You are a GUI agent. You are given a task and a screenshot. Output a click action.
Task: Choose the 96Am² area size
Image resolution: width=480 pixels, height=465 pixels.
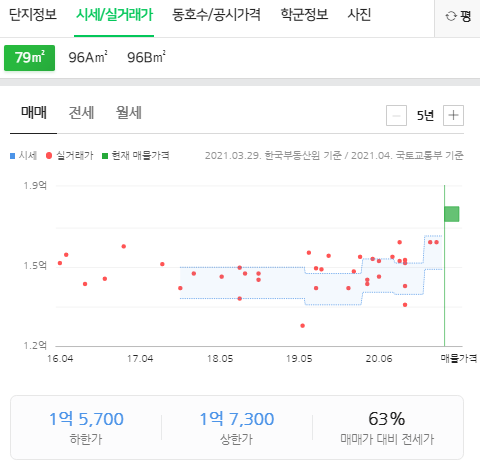[88, 58]
